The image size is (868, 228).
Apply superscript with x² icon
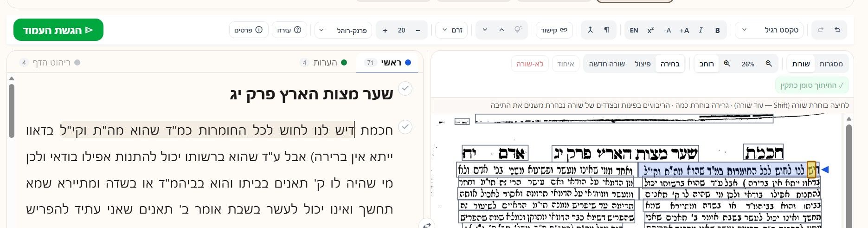(x=650, y=30)
